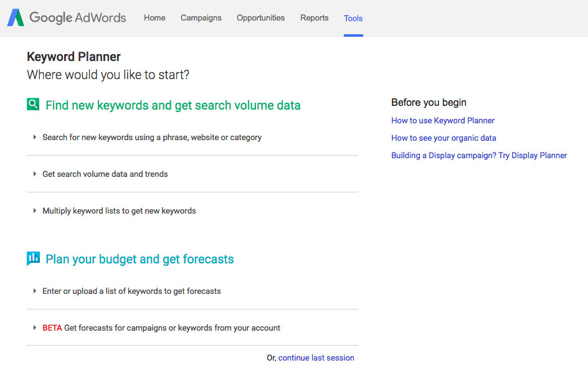Screen dimensions: 588x373
Task: Go to the Campaigns tab
Action: [201, 18]
